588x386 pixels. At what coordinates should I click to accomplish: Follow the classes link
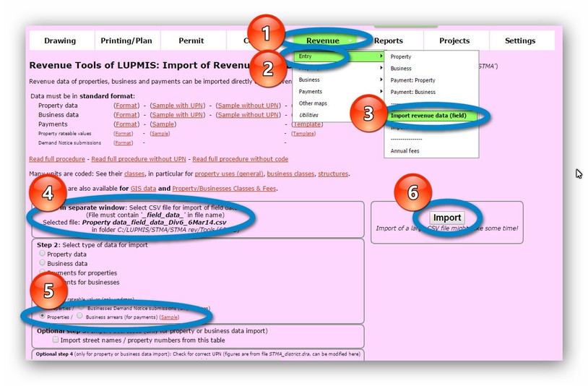click(134, 174)
